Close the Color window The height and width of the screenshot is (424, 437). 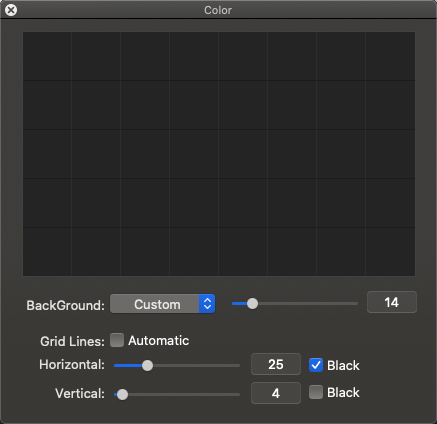pyautogui.click(x=11, y=10)
